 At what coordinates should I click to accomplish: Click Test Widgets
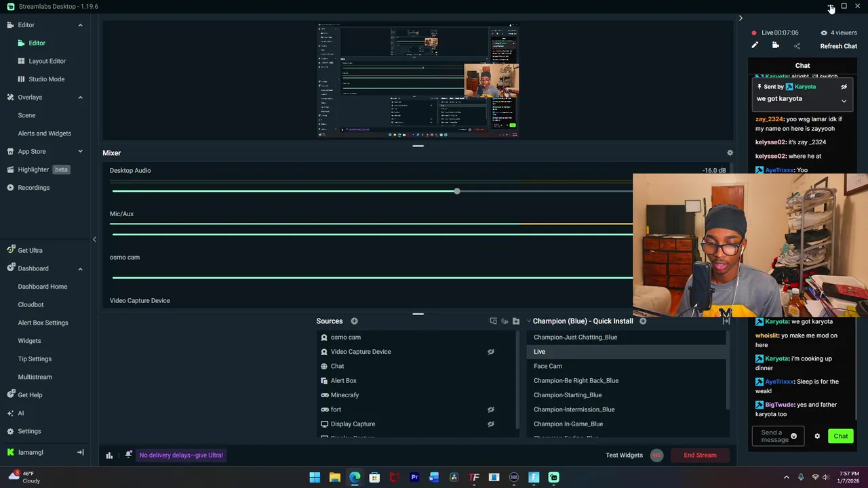[x=624, y=455]
